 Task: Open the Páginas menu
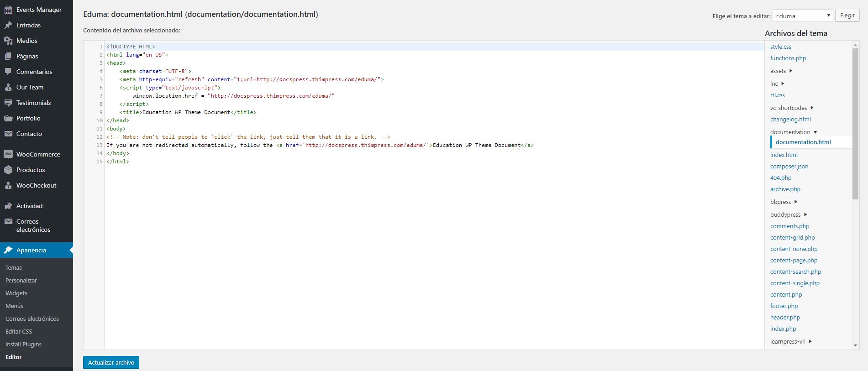click(37, 56)
